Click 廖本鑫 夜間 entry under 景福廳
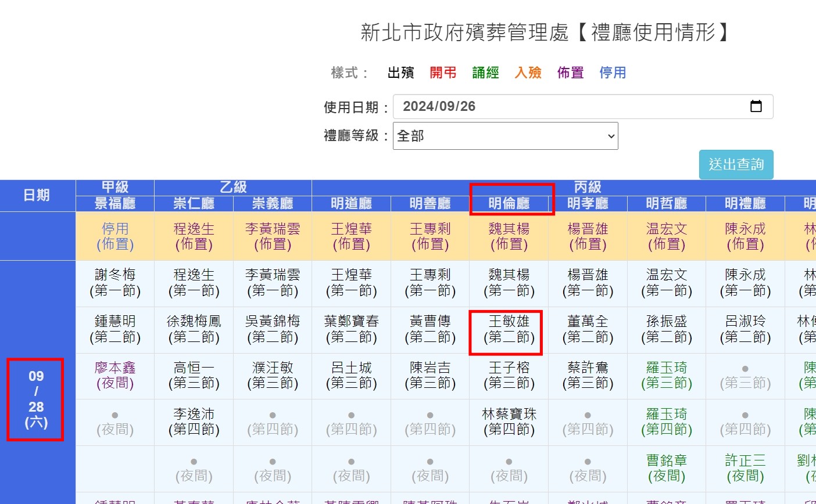Image resolution: width=816 pixels, height=504 pixels. [x=115, y=376]
